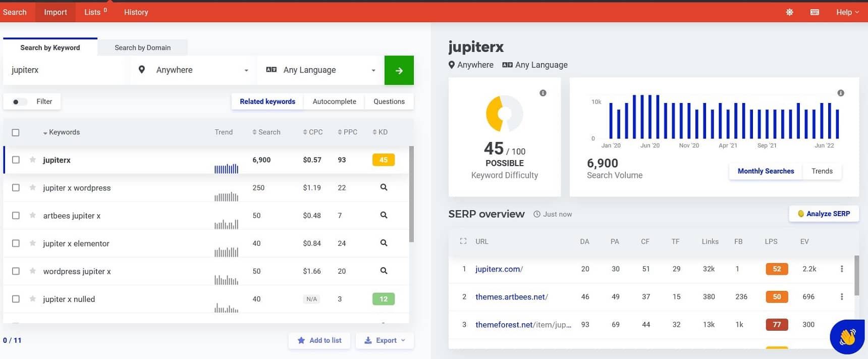This screenshot has width=868, height=359.
Task: Open more options for jupiterx.com result
Action: click(x=842, y=269)
